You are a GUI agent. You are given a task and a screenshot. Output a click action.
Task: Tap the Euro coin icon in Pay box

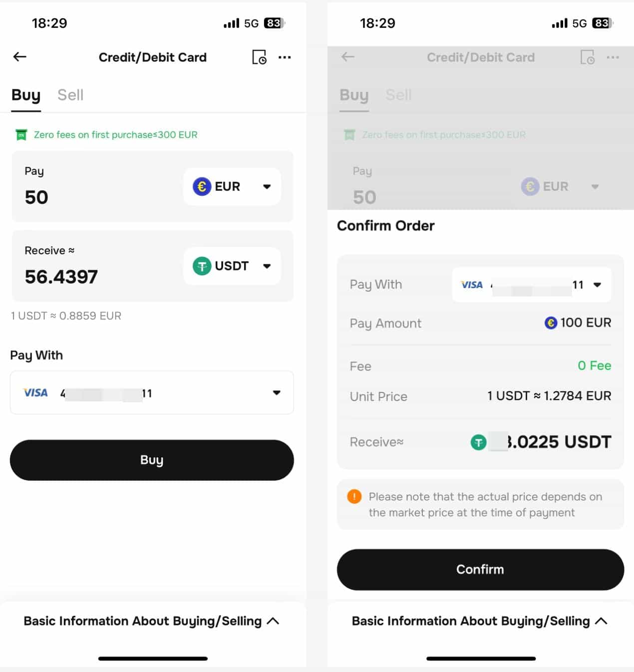(x=202, y=186)
